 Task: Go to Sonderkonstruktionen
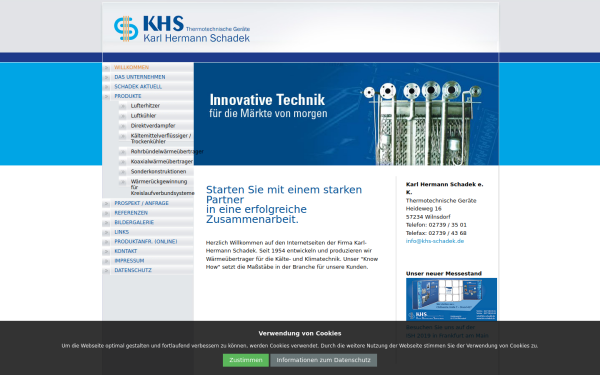click(158, 171)
